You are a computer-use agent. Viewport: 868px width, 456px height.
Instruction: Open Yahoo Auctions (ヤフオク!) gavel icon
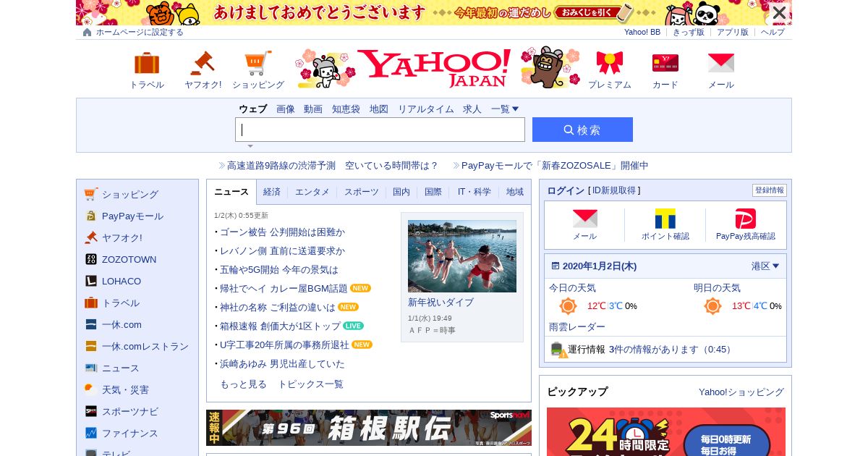(x=203, y=63)
